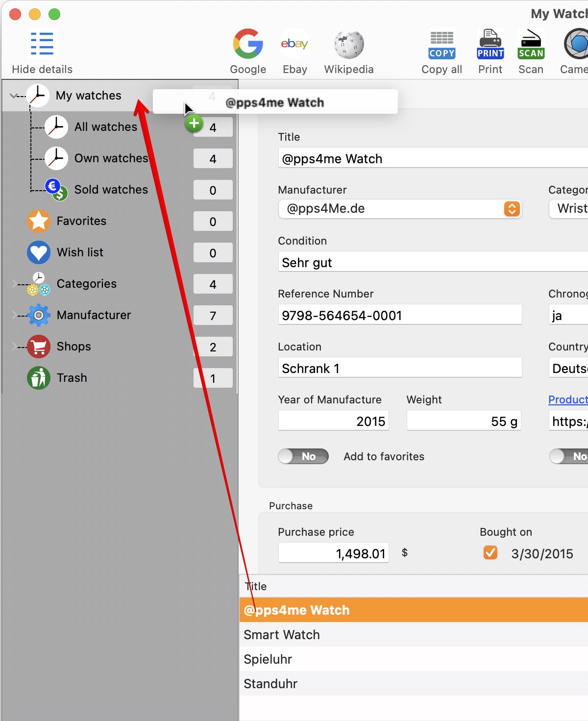Screen dimensions: 588x721
Task: Click the product URL field starting https
Action: coord(568,421)
